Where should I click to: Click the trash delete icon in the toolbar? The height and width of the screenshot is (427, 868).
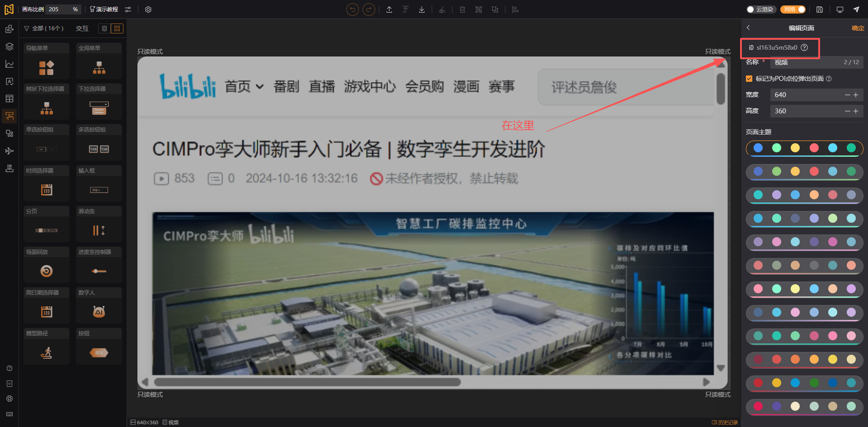[462, 9]
